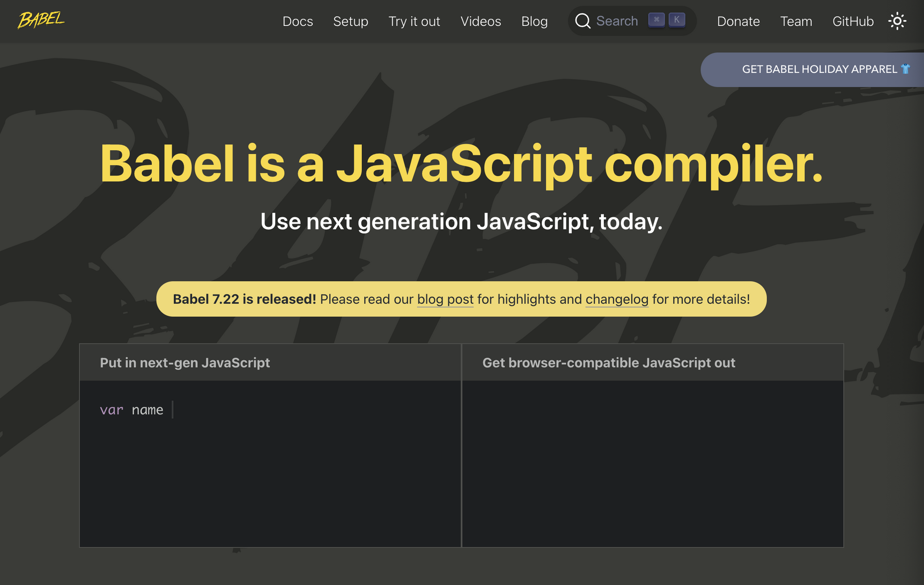Screen dimensions: 924x585
Task: Click the t-shirt icon on the apparel banner
Action: pos(906,69)
